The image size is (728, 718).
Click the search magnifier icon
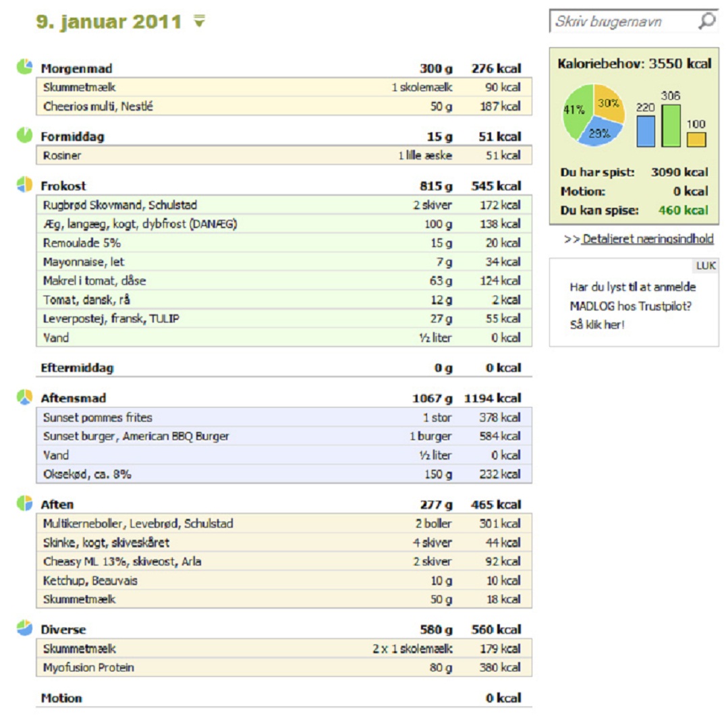click(x=707, y=21)
